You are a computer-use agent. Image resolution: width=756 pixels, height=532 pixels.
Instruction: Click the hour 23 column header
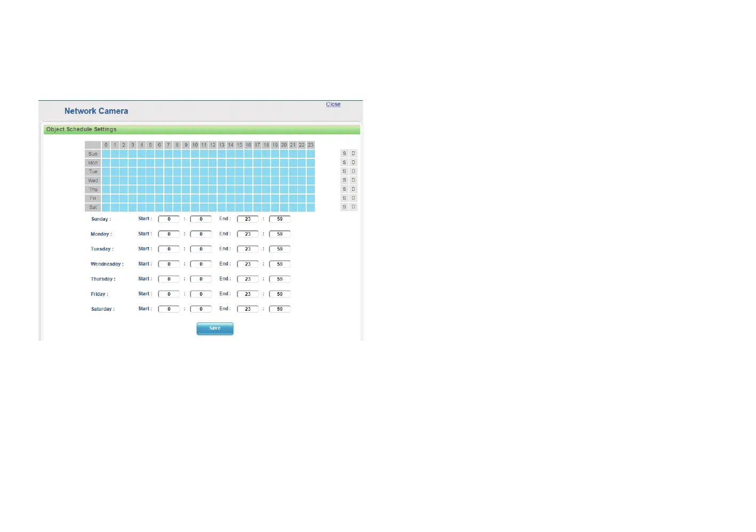[x=311, y=145]
